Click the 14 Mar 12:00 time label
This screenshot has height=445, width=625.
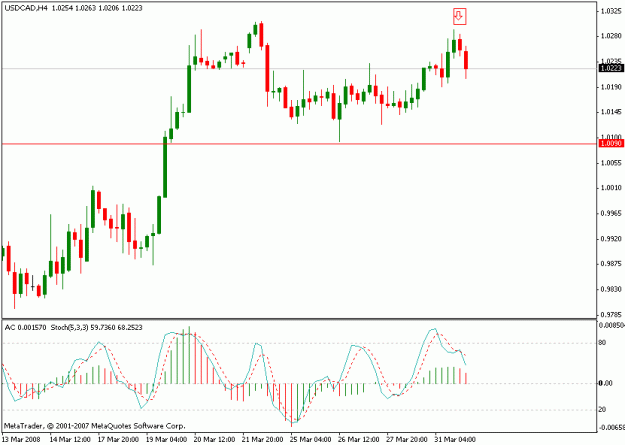tap(70, 439)
